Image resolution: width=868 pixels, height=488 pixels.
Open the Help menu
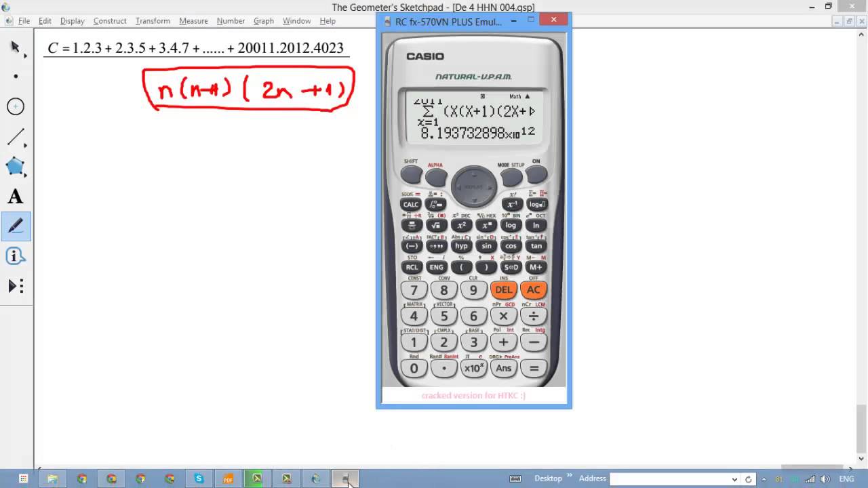[328, 21]
